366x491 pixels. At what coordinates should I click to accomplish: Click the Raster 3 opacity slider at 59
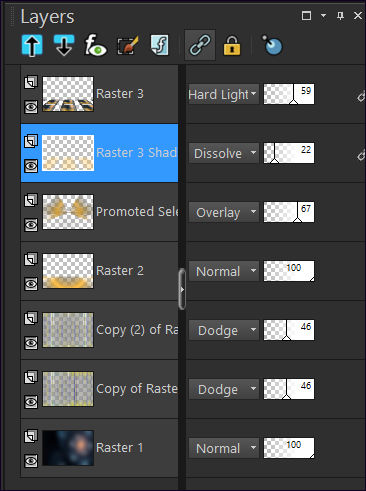pyautogui.click(x=289, y=94)
